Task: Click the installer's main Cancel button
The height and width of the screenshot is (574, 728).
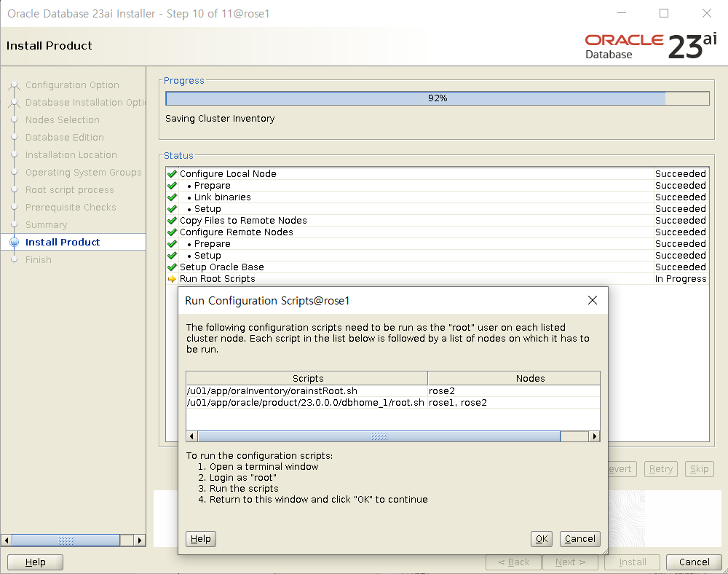Action: pyautogui.click(x=694, y=562)
